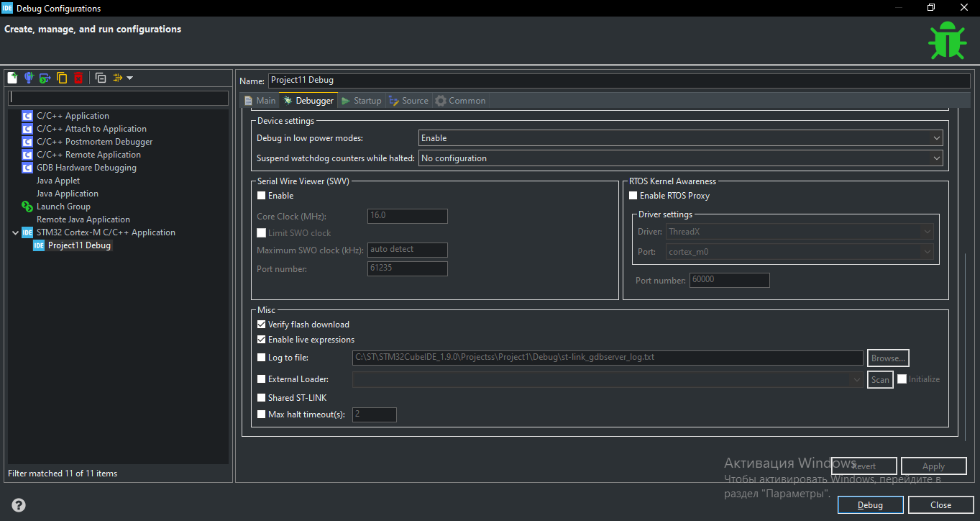Click the New launch configuration icon
Screen dimensions: 980x521
[12, 78]
